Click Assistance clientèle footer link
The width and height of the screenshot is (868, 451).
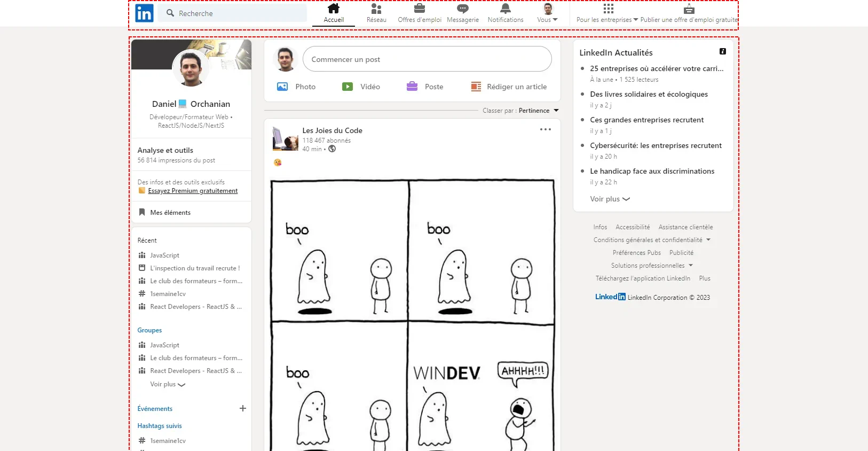pyautogui.click(x=685, y=227)
